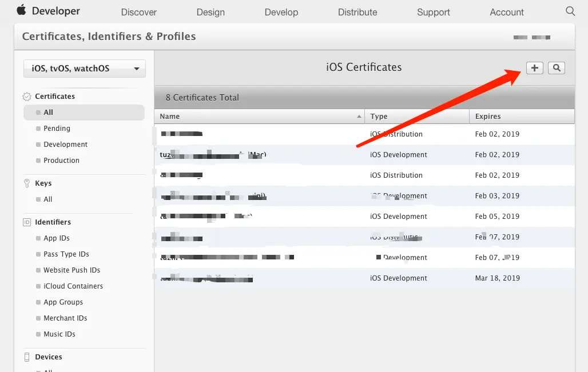Open the Distribute menu
The width and height of the screenshot is (588, 372).
pos(357,13)
